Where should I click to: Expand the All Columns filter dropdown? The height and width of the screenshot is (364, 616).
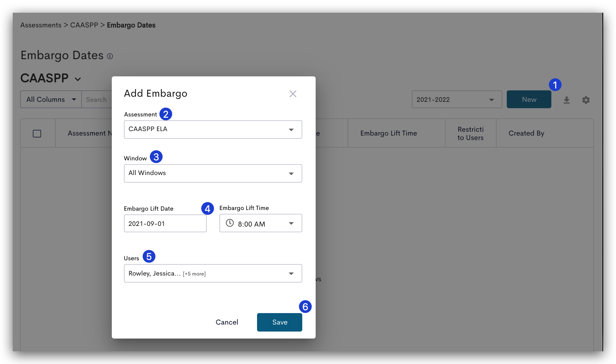(51, 100)
